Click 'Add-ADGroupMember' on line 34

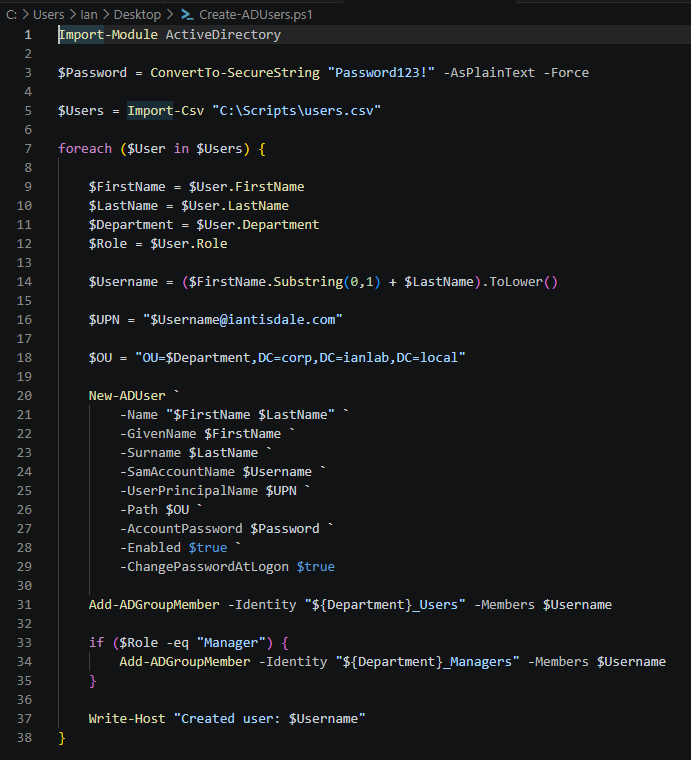coord(185,662)
